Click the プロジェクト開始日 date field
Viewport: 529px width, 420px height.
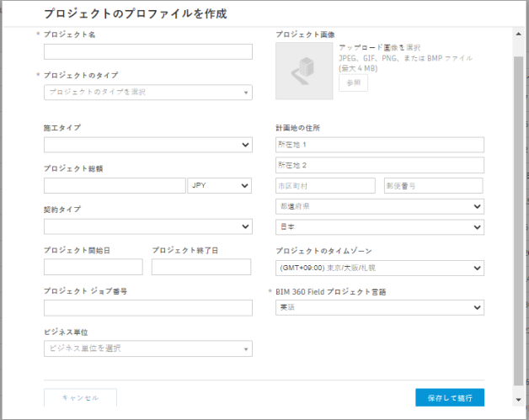[93, 267]
